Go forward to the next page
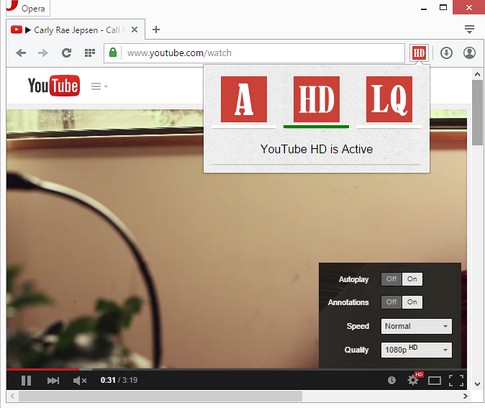The image size is (485, 408). [43, 53]
